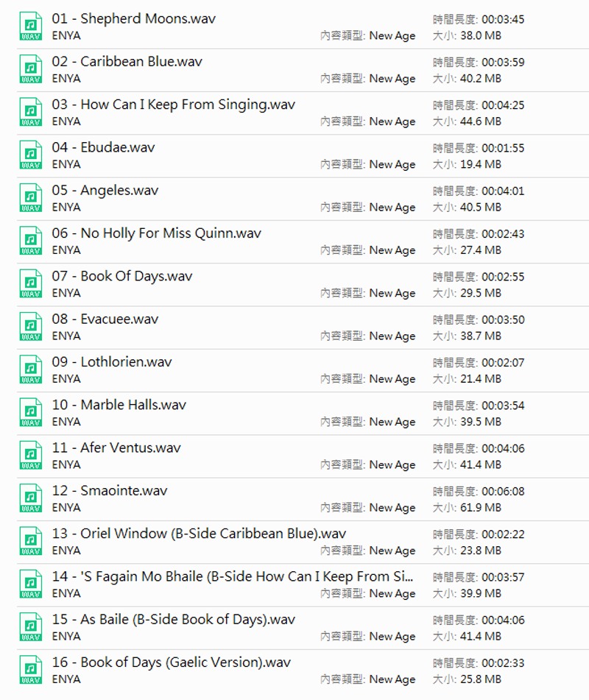
Task: Click the icon for Book Of Days.wav
Action: (x=31, y=284)
